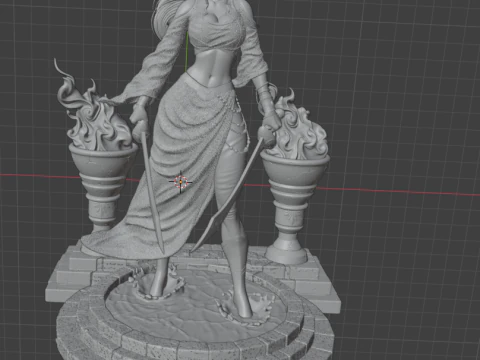This screenshot has width=480, height=360.
Task: Select the left flaming brazier goblet
Action: click(x=103, y=187)
